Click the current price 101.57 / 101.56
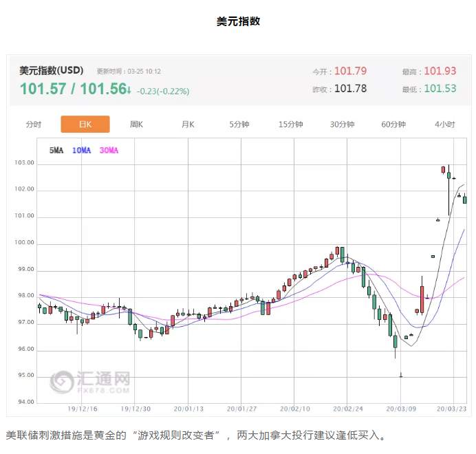This screenshot has height=454, width=476. click(75, 89)
